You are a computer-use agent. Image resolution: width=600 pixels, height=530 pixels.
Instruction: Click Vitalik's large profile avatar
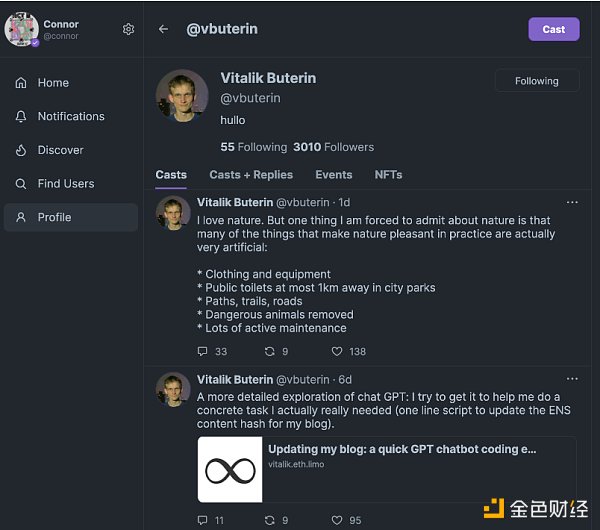pos(182,96)
